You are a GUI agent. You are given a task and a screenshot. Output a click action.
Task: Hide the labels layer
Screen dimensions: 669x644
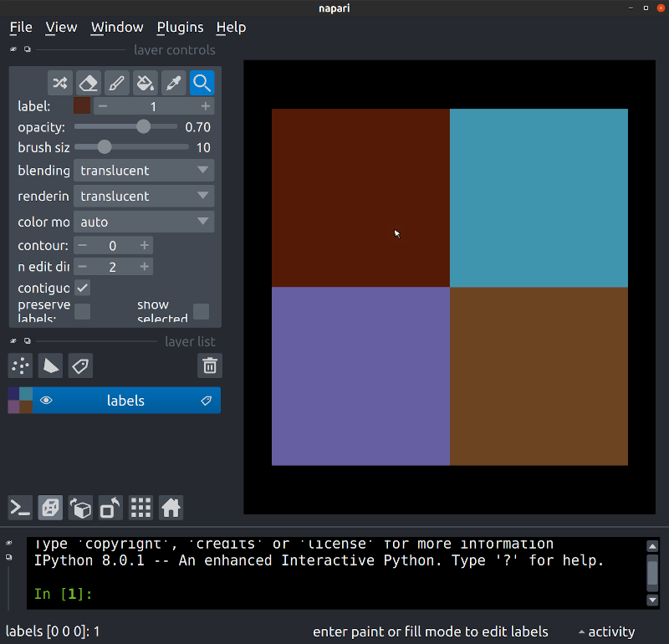[x=46, y=400]
